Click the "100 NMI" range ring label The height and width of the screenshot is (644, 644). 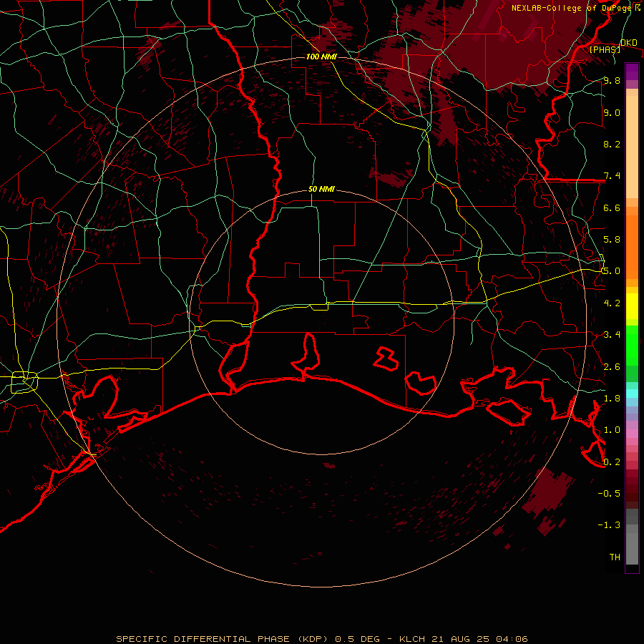coord(321,57)
